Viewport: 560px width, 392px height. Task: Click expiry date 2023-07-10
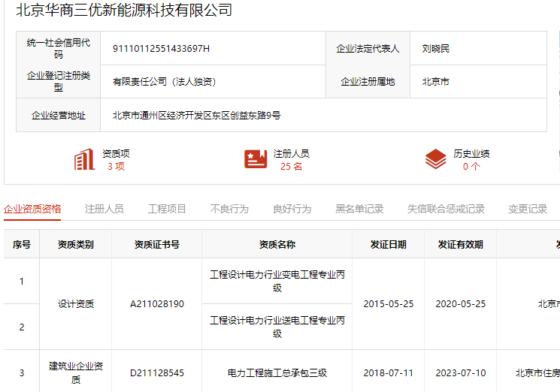point(460,373)
